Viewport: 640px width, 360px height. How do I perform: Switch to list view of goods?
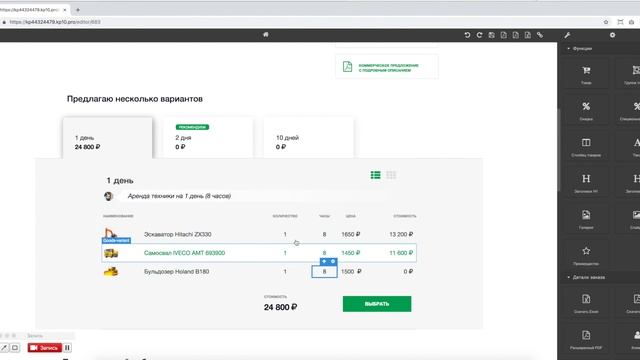point(376,175)
